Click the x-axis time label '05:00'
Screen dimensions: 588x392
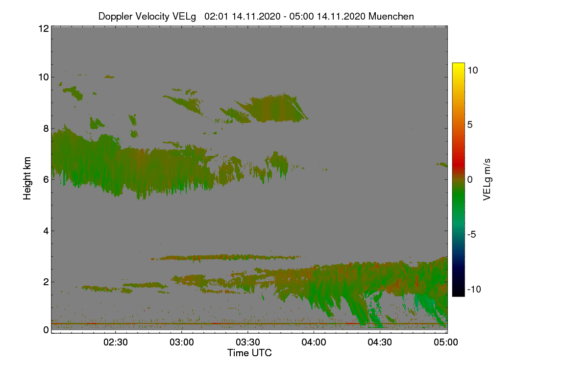[446, 343]
